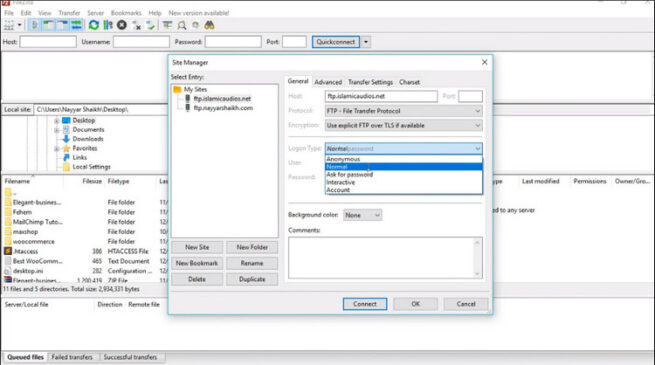This screenshot has height=365, width=655.
Task: Open the Quickconnect history dropdown arrow
Action: tap(366, 42)
